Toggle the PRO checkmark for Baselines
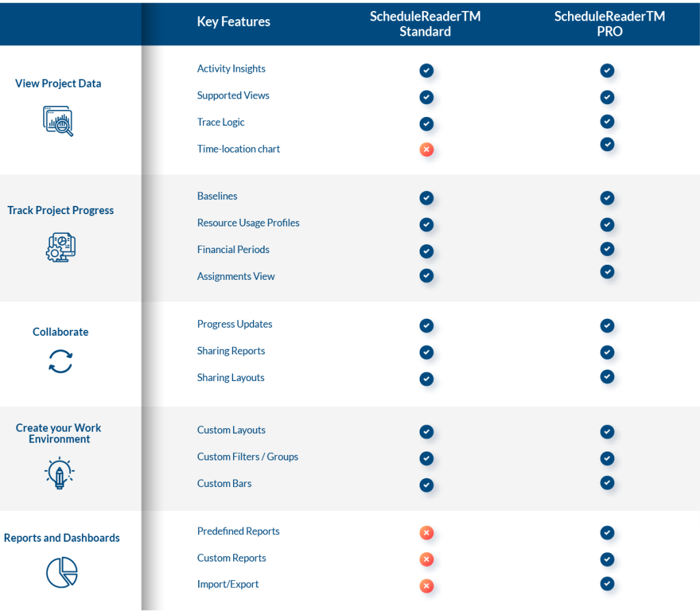The width and height of the screenshot is (700, 615). [x=607, y=198]
